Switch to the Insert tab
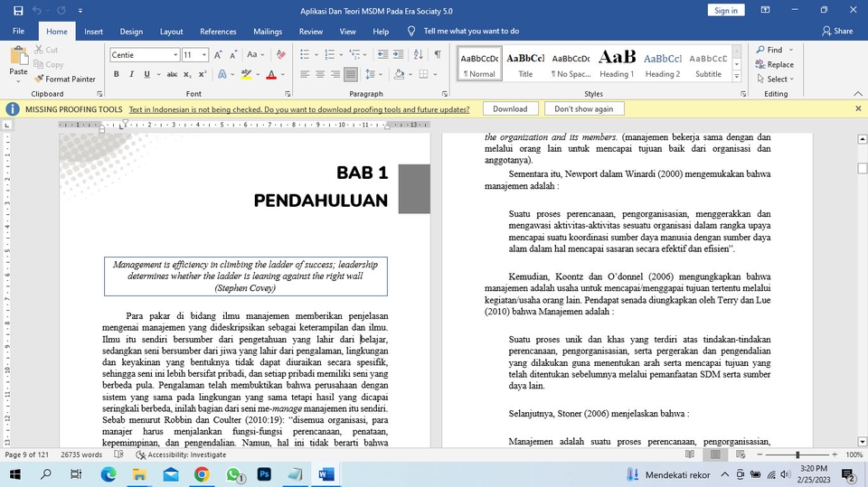This screenshot has width=868, height=487. (x=93, y=32)
